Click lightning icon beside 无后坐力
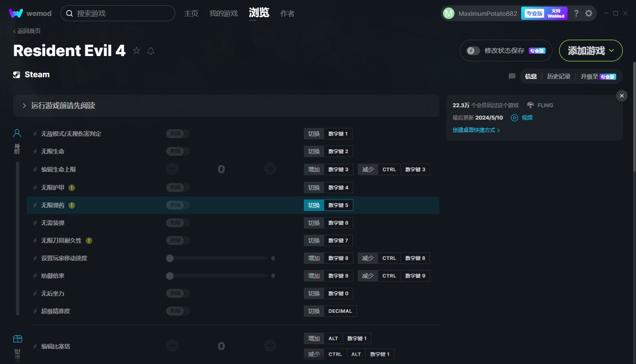The image size is (636, 364). point(35,293)
